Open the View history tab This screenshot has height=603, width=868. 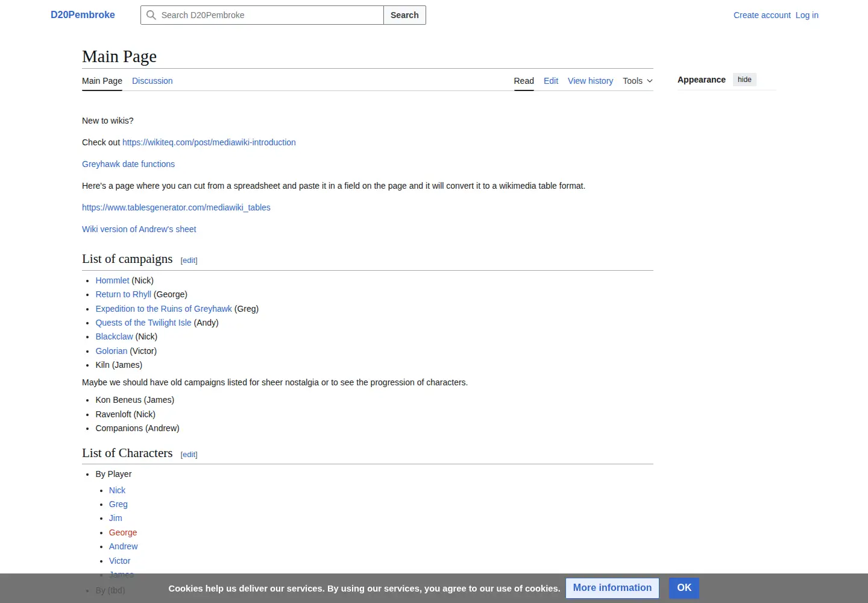pos(590,81)
